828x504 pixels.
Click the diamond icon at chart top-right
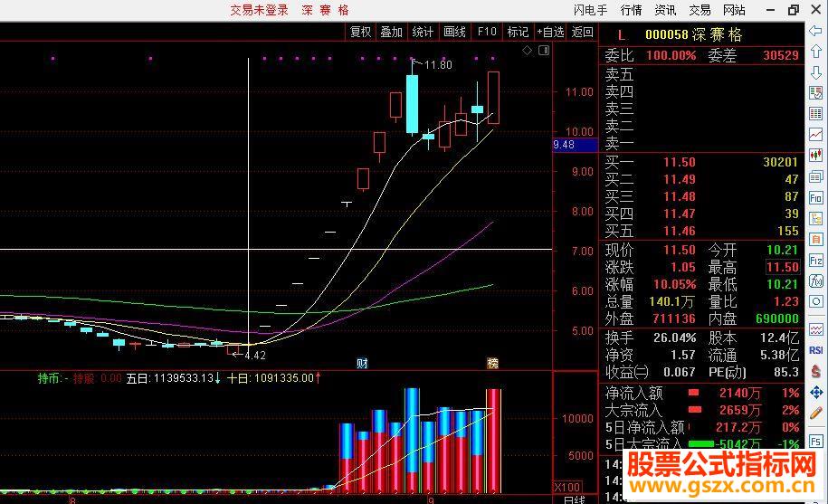tap(527, 50)
